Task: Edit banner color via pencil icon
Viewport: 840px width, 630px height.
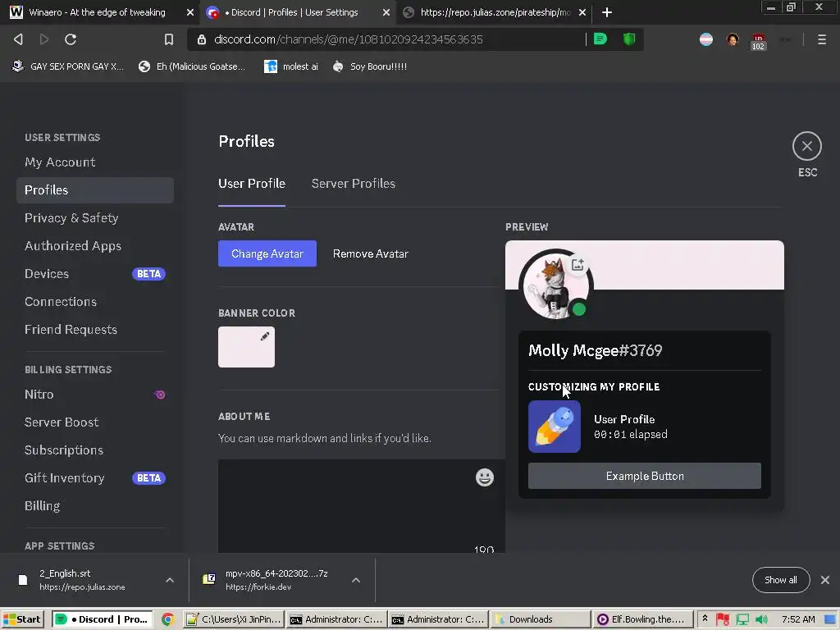Action: (x=265, y=336)
